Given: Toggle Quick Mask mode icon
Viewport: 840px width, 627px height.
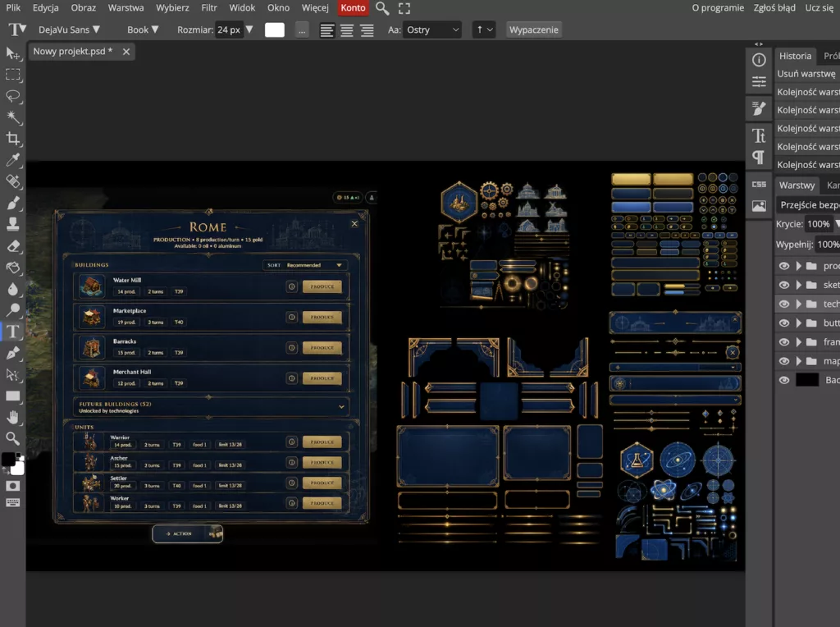Looking at the screenshot, I should pyautogui.click(x=13, y=486).
